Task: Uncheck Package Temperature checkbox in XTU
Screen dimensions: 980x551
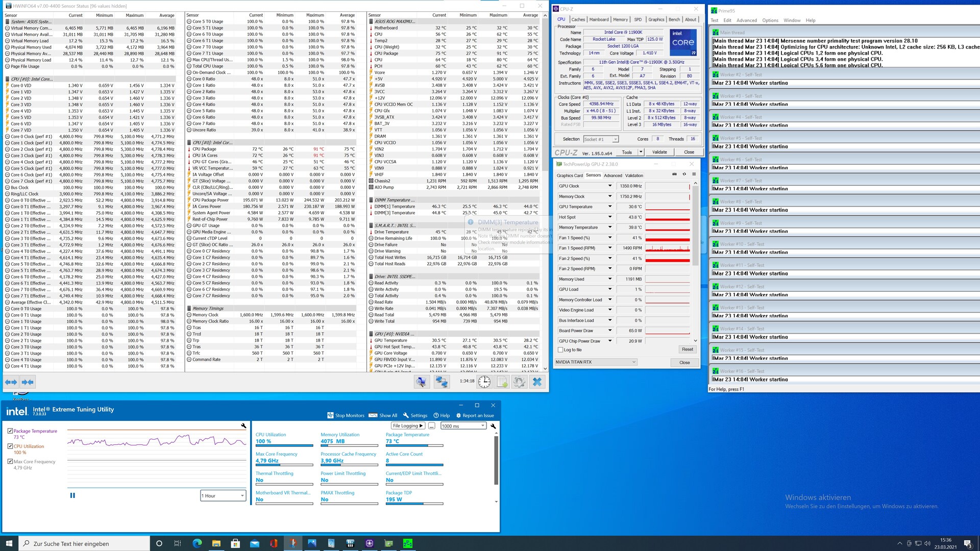Action: (10, 431)
